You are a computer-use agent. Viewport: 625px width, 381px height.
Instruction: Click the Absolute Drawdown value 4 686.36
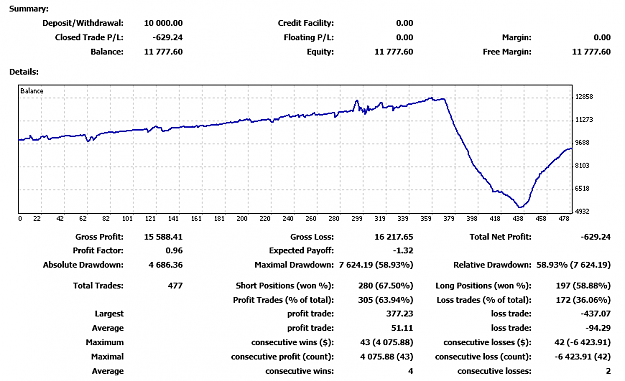[165, 265]
